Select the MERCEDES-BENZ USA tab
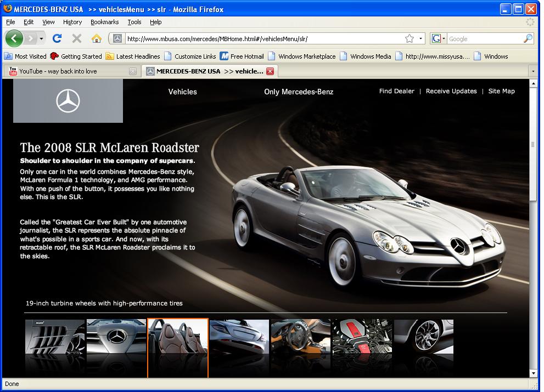This screenshot has width=544, height=392. tap(210, 71)
